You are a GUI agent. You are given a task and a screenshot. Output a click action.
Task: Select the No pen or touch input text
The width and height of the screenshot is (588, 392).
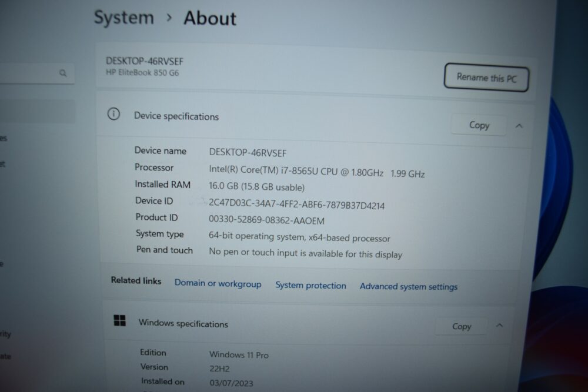click(x=305, y=253)
